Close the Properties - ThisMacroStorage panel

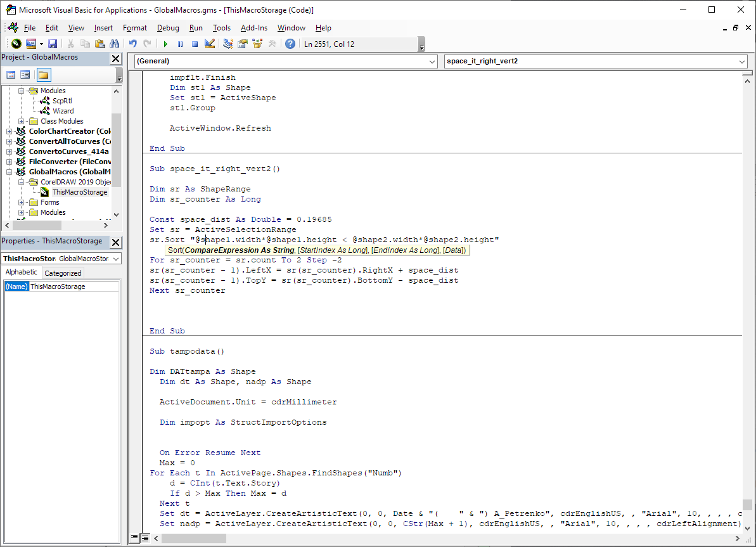pyautogui.click(x=116, y=242)
